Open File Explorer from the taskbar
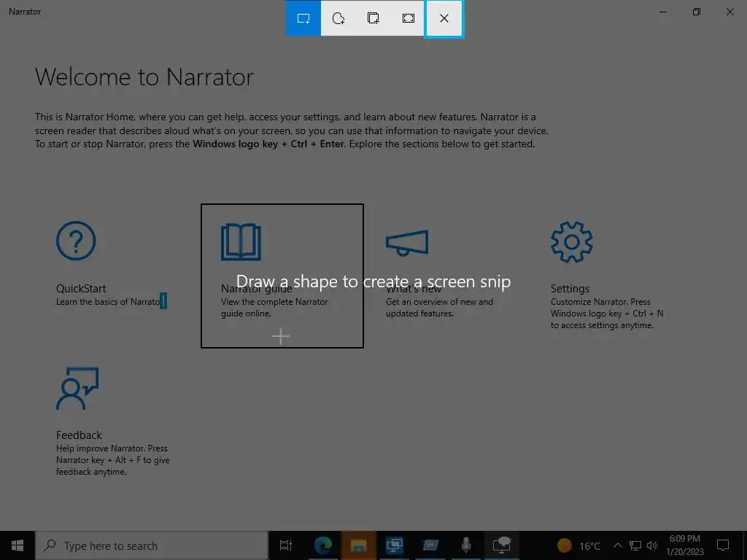747x560 pixels. [x=358, y=545]
